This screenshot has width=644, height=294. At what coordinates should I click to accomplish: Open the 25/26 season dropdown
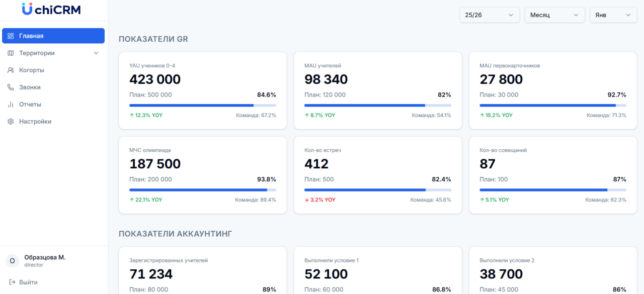tap(490, 15)
